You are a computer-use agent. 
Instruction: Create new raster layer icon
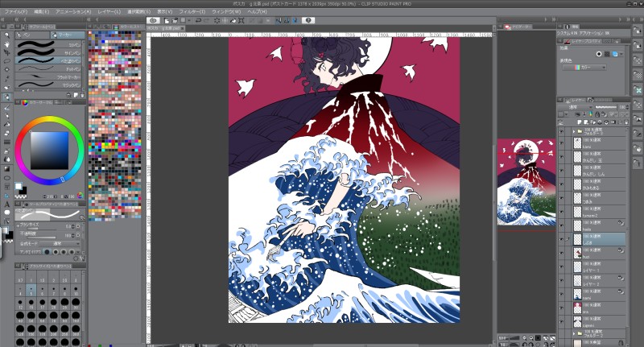[x=580, y=122]
